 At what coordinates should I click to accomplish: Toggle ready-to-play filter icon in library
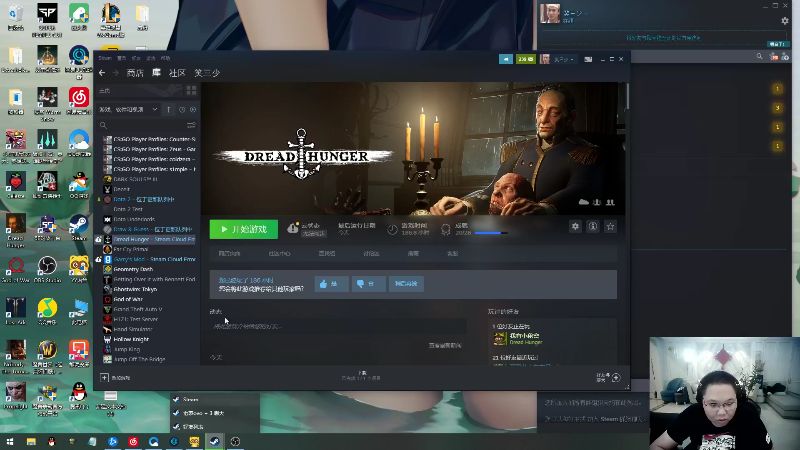(193, 109)
